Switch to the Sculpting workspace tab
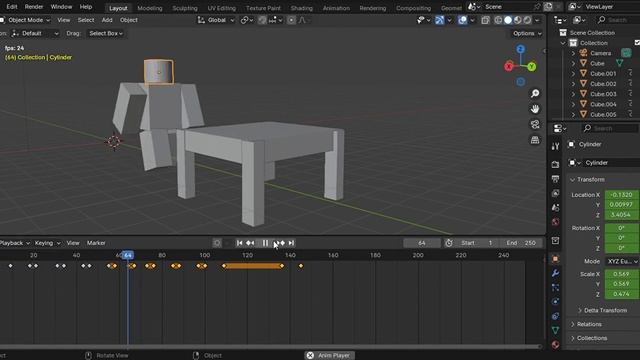 click(184, 8)
